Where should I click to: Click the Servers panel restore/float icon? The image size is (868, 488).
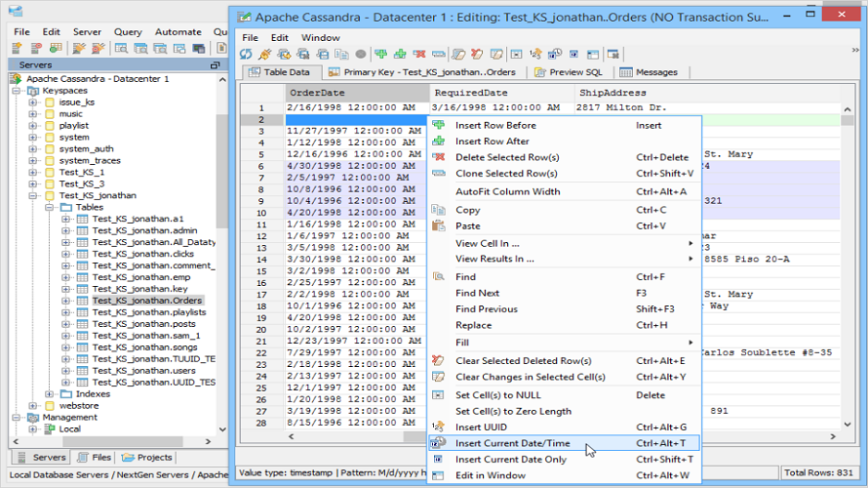215,65
